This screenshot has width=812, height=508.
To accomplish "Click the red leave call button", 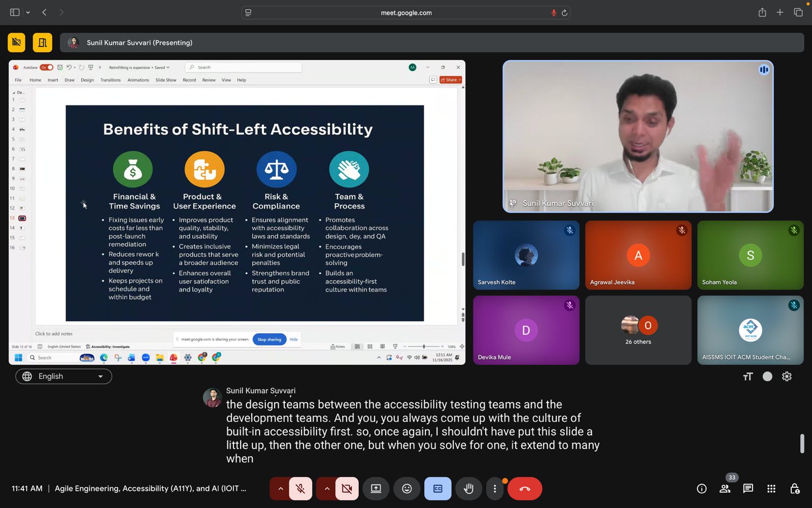I will (x=525, y=489).
